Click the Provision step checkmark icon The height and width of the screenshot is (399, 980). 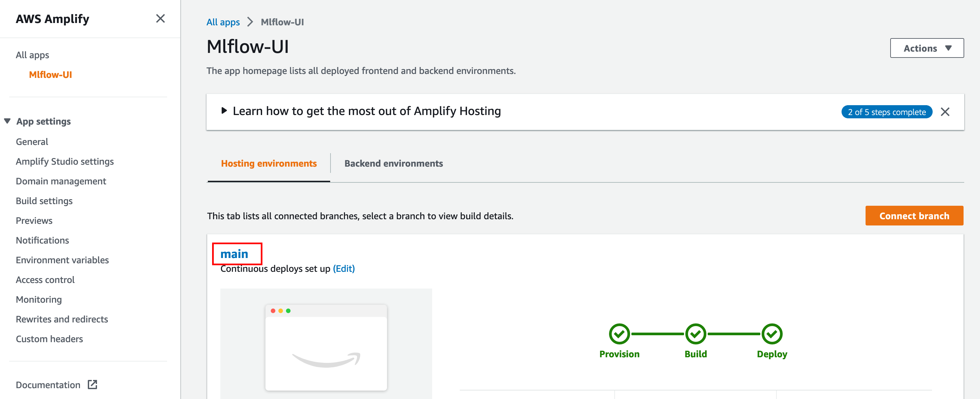(619, 334)
